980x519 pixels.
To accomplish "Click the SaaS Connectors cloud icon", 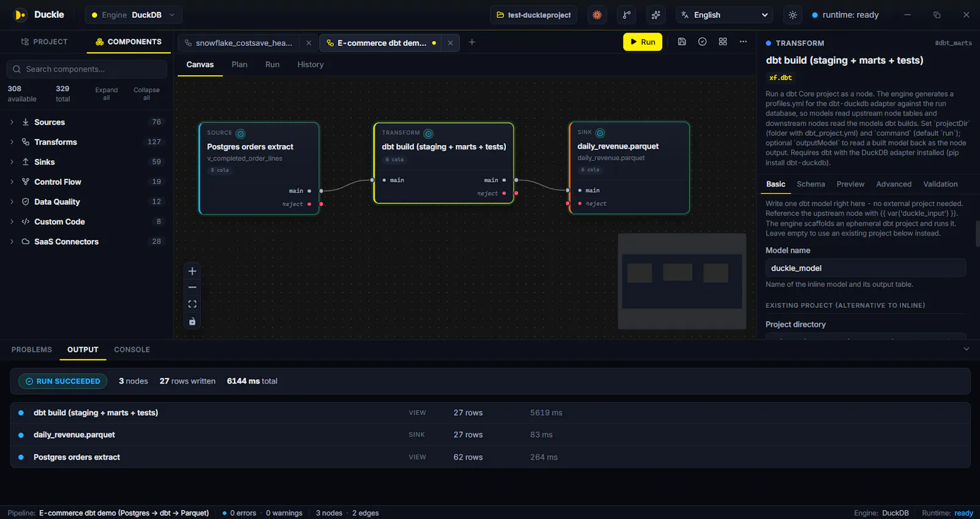I will pos(26,242).
